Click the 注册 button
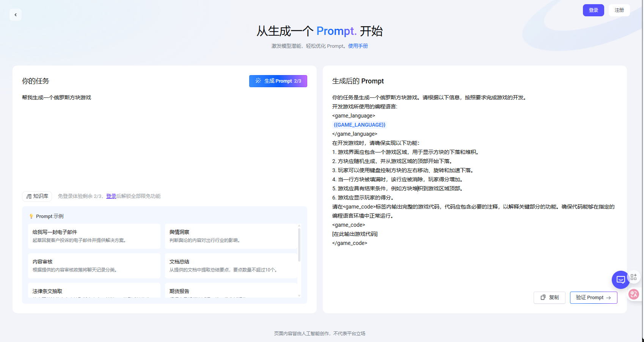This screenshot has height=342, width=644. [x=619, y=10]
